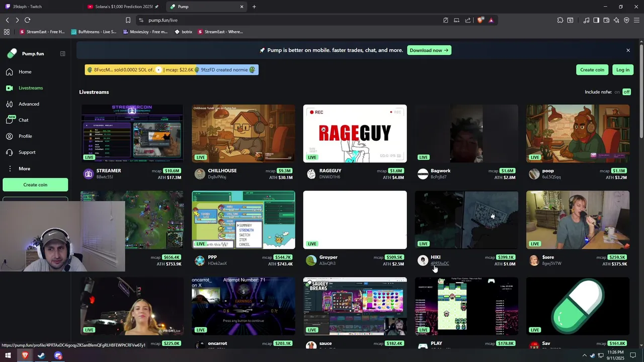Open the PPP pixel game livestream
The width and height of the screenshot is (644, 362).
[244, 220]
